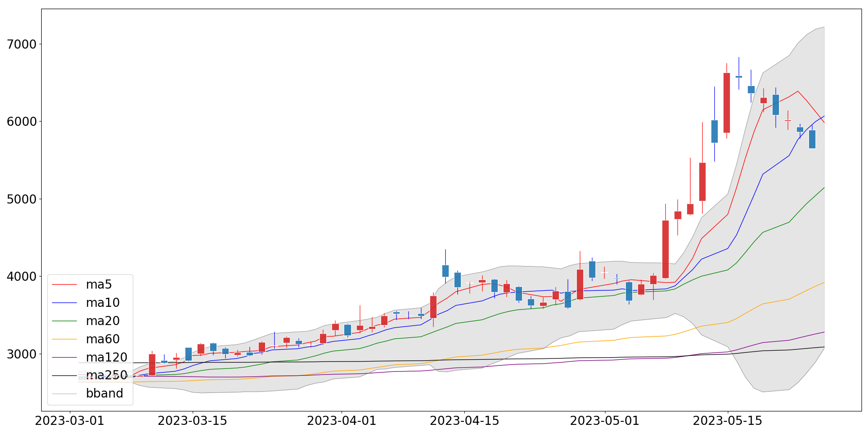The height and width of the screenshot is (434, 868).
Task: Click the 2023-05-15 x-axis date label
Action: pos(728,421)
